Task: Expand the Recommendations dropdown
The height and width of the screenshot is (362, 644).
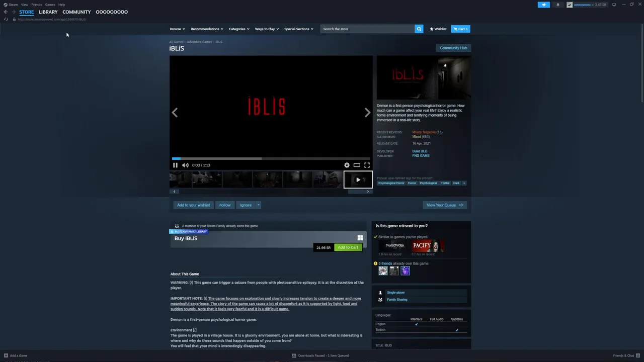Action: pos(207,29)
